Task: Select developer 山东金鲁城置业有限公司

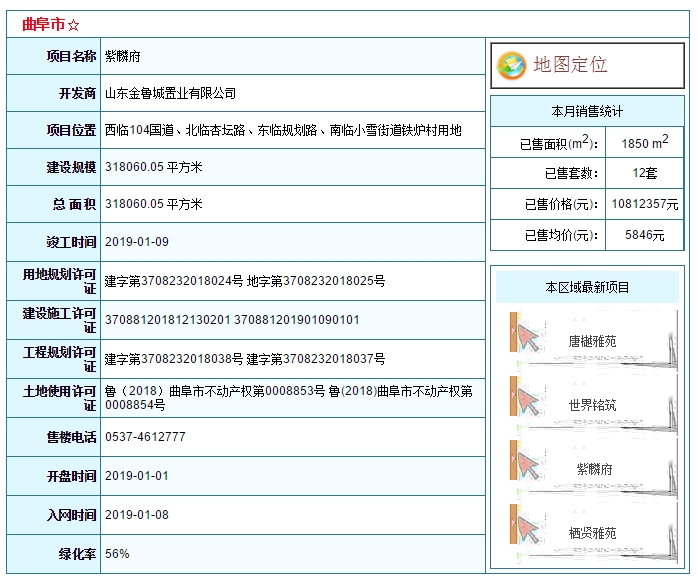Action: [x=170, y=93]
